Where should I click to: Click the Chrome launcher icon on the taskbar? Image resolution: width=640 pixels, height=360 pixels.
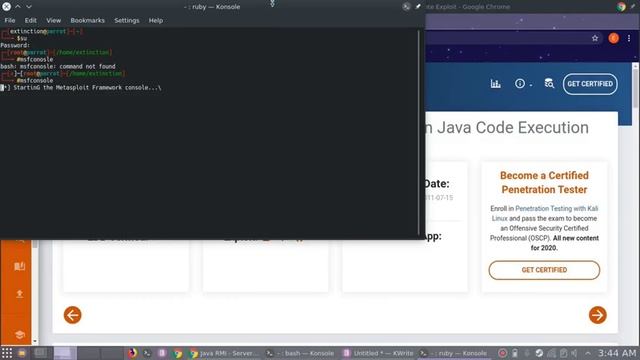pos(178,353)
